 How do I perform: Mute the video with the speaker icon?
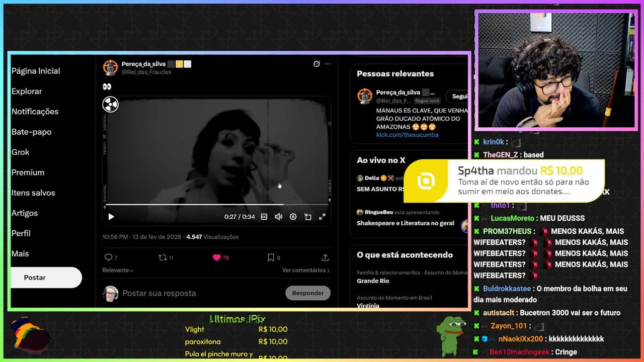278,217
